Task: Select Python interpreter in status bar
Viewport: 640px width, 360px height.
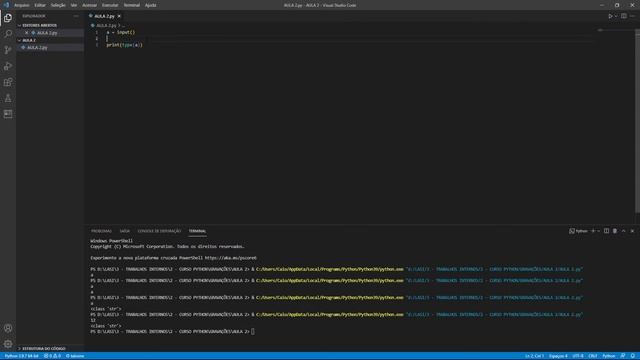Action: pos(22,356)
